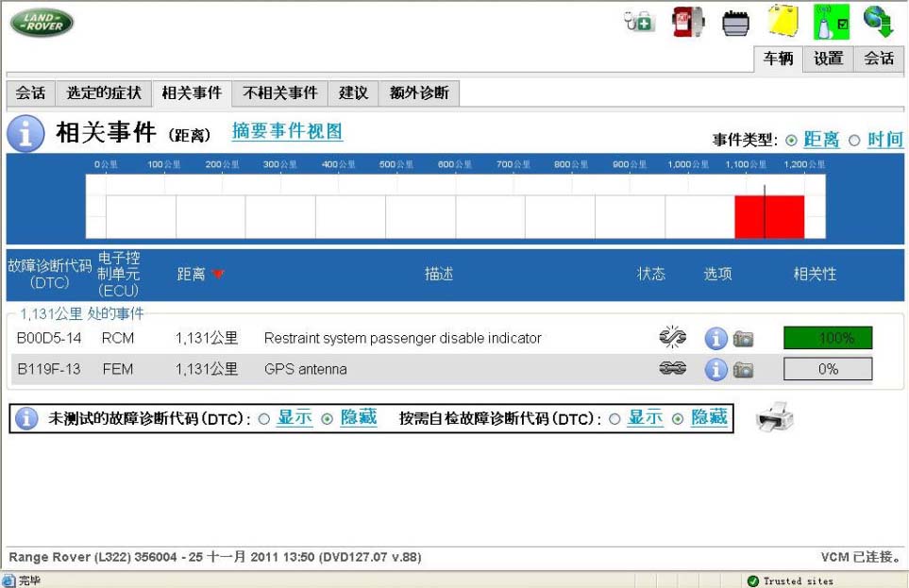Click camera snapshot icon for B119F-13 row
The height and width of the screenshot is (588, 909).
(x=743, y=369)
